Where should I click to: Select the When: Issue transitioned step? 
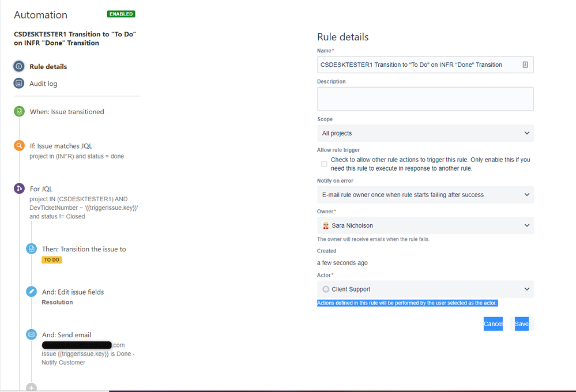(x=67, y=112)
